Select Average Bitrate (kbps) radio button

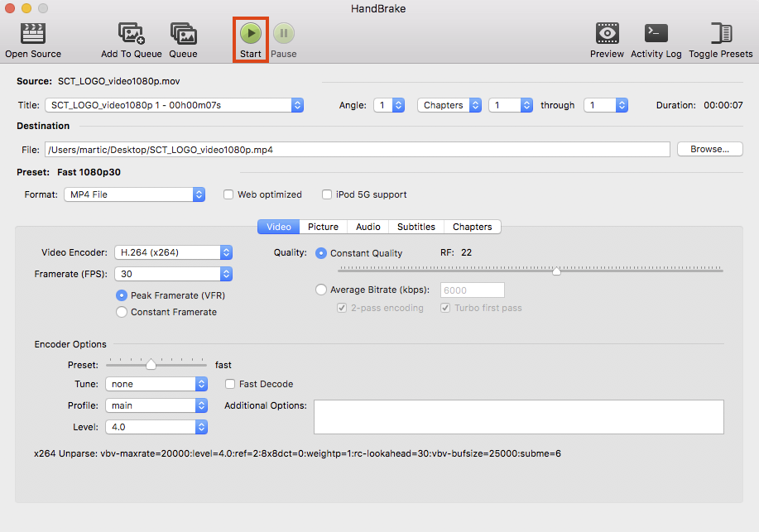pos(321,290)
